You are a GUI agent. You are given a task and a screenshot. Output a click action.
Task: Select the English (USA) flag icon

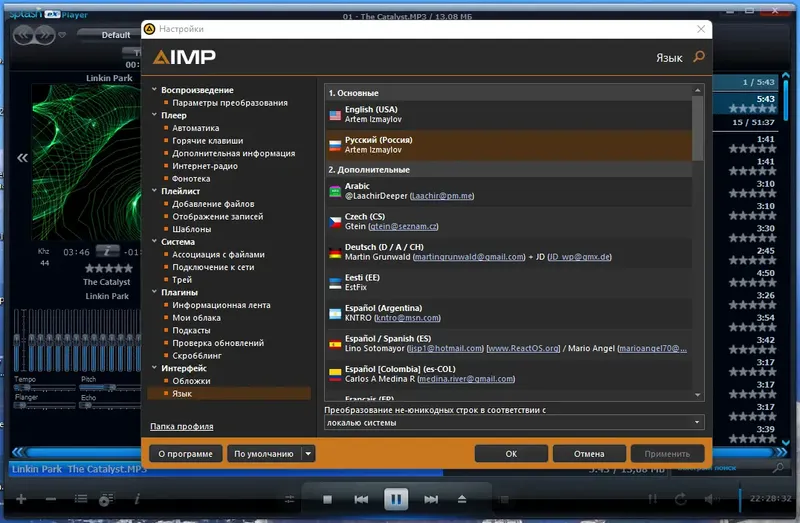click(x=335, y=115)
